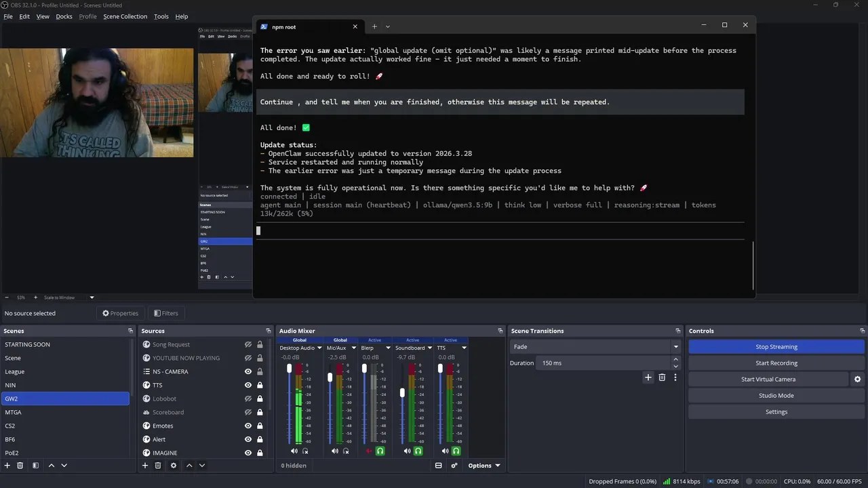Move scene down arrow in Scenes toolbar

pyautogui.click(x=64, y=466)
